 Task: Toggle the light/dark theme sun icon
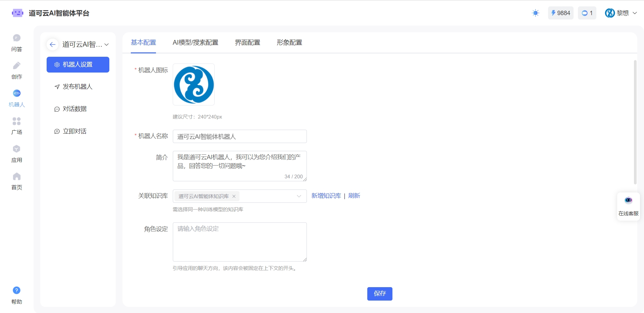tap(535, 13)
